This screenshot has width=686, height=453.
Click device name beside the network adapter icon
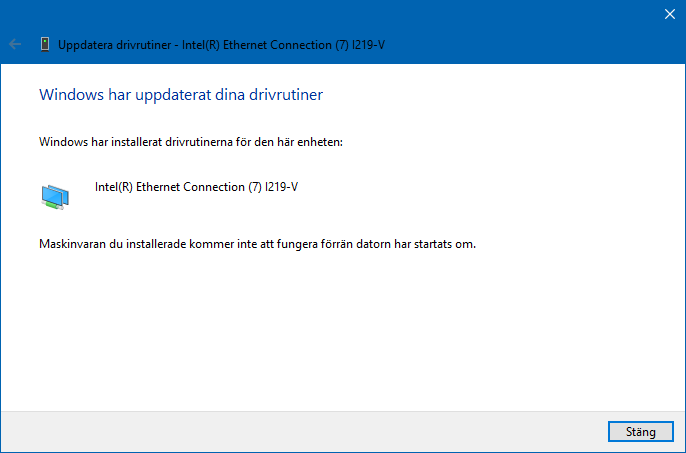196,187
